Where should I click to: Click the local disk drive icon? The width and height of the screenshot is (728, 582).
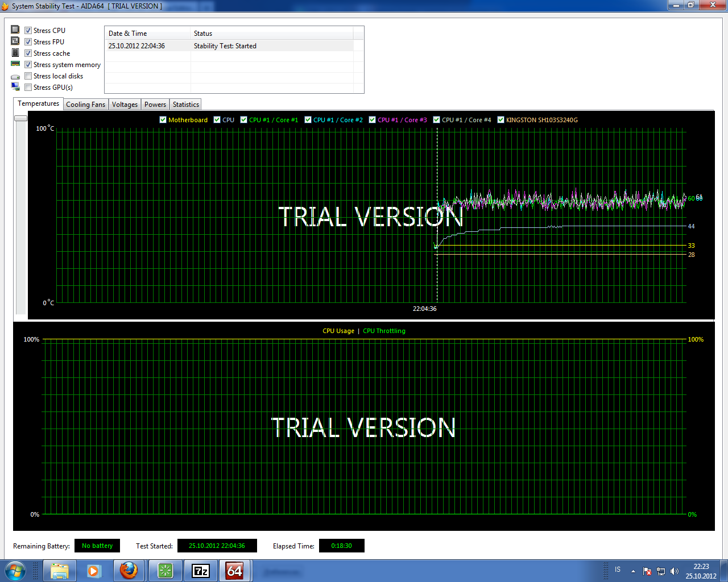(x=15, y=76)
